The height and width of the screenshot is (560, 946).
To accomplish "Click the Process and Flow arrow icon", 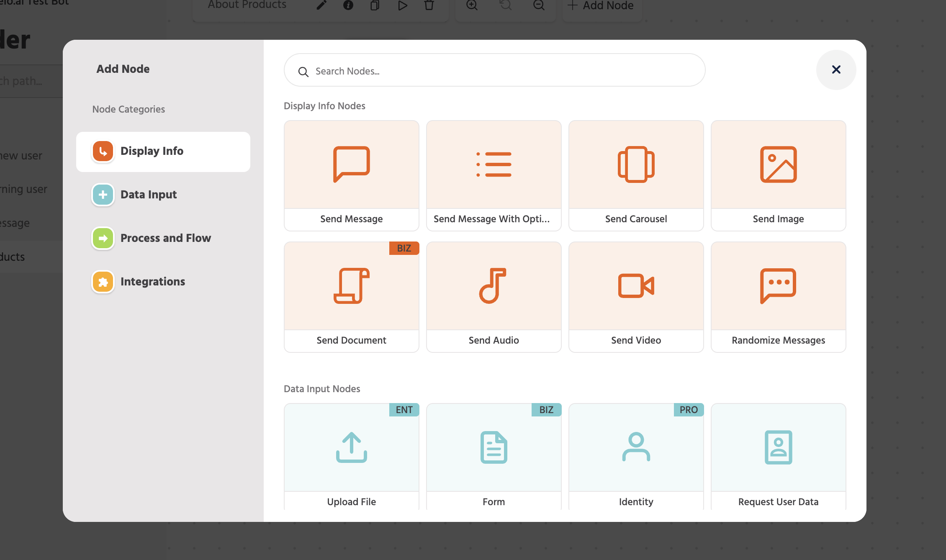I will pos(103,238).
